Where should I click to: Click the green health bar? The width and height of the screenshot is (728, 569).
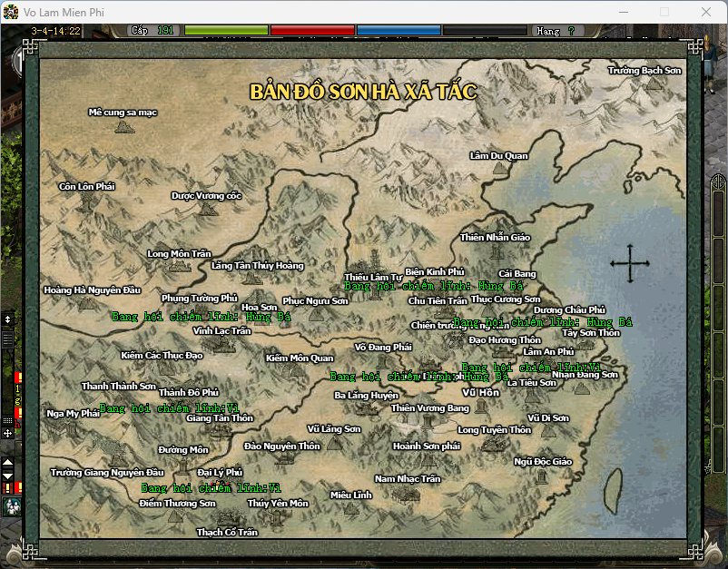pyautogui.click(x=226, y=31)
